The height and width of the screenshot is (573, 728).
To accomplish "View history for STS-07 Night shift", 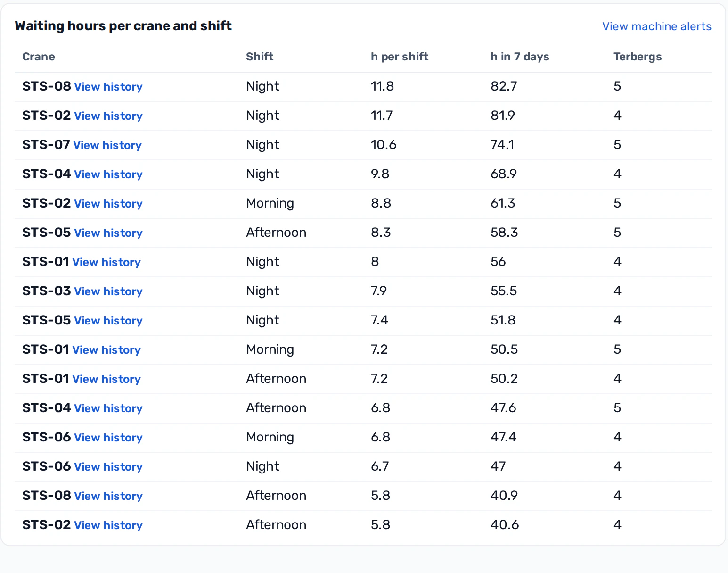I will pyautogui.click(x=107, y=145).
